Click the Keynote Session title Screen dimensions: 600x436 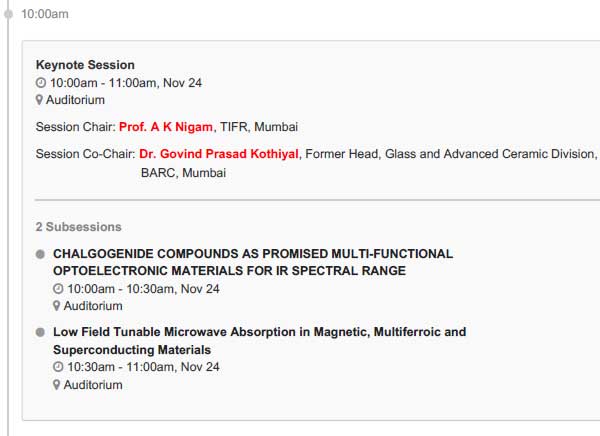point(85,65)
